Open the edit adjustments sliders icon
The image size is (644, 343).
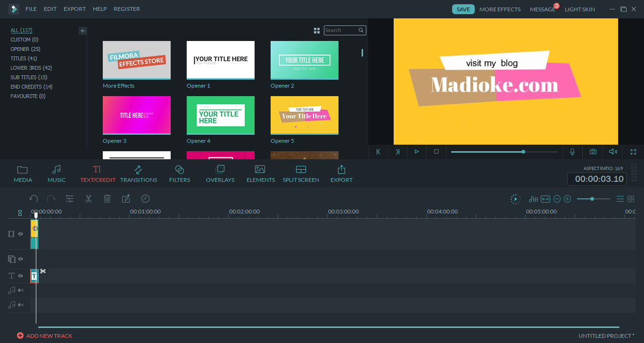(x=70, y=199)
